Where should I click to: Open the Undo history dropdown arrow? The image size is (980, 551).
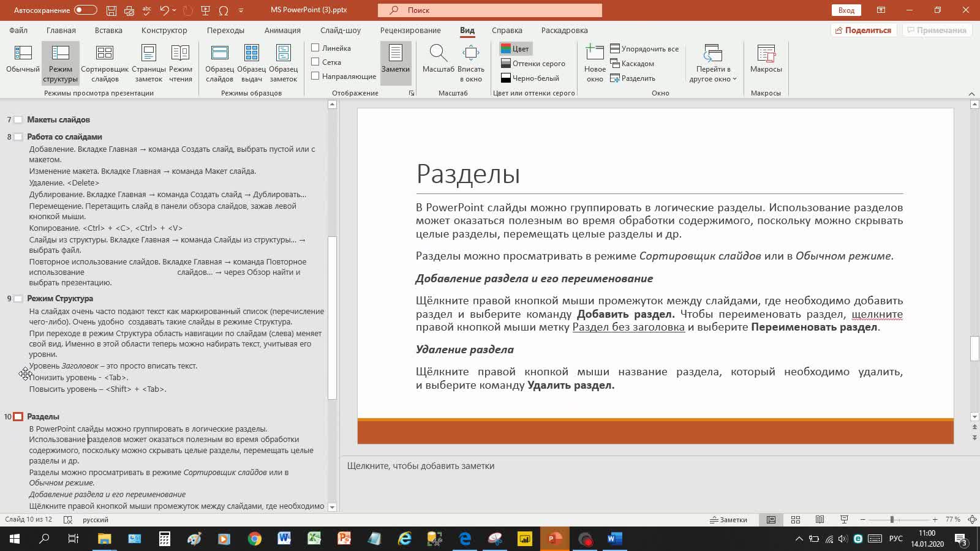coord(175,10)
